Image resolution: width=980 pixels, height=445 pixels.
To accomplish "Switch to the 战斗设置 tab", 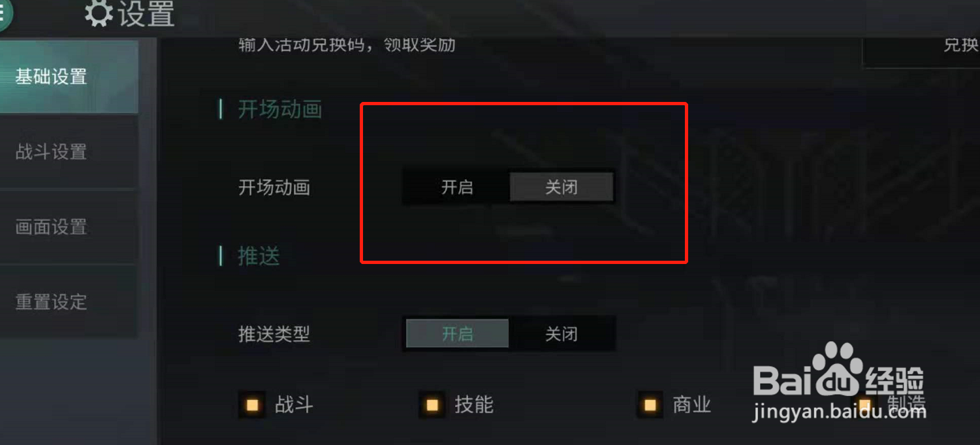I will coord(68,152).
